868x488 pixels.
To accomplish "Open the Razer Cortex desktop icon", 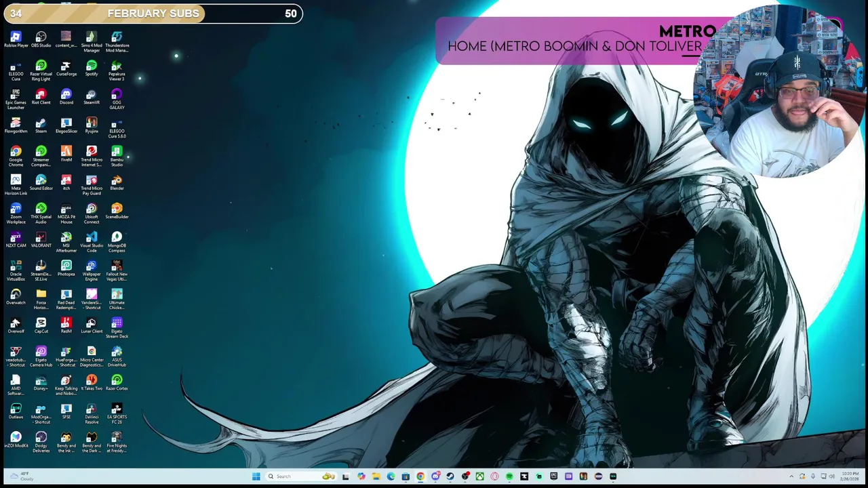I will tap(117, 383).
